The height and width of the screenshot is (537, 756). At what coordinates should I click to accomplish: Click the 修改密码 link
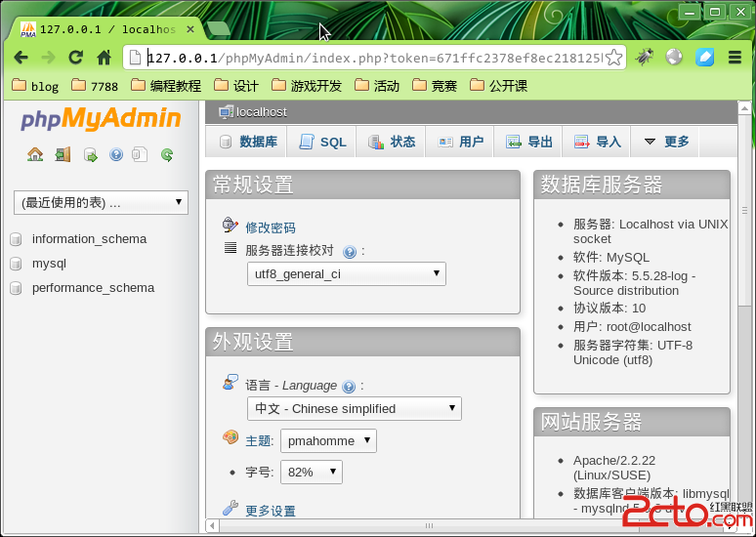click(271, 228)
